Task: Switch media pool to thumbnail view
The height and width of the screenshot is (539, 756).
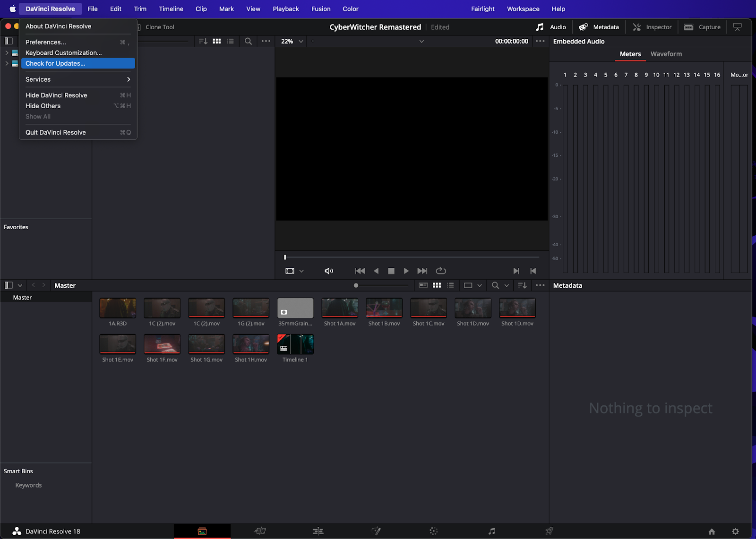Action: 437,285
